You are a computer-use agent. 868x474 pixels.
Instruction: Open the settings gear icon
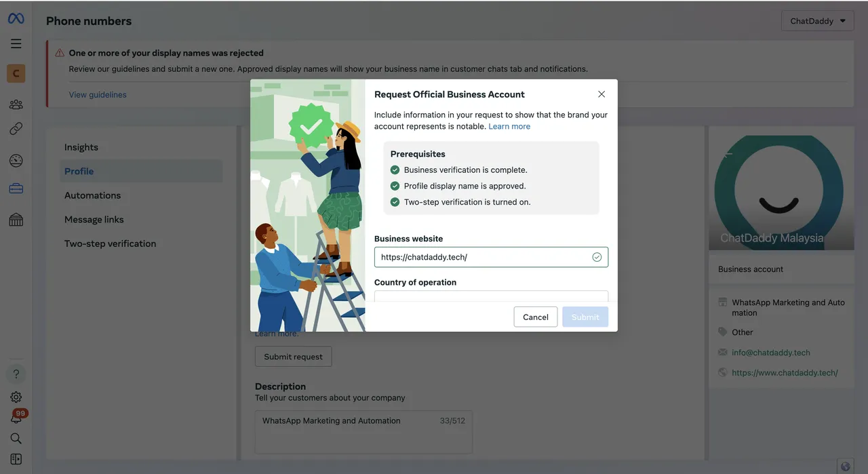[x=16, y=397]
